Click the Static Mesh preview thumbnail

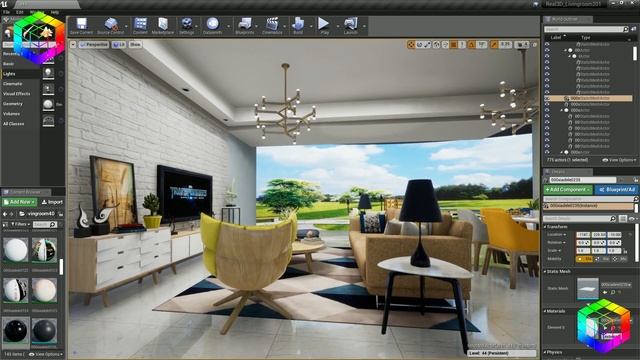(x=587, y=288)
